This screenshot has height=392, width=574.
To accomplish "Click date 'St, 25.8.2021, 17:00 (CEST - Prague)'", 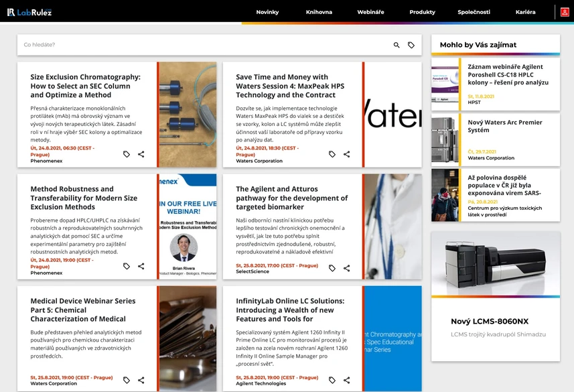I will [x=277, y=265].
